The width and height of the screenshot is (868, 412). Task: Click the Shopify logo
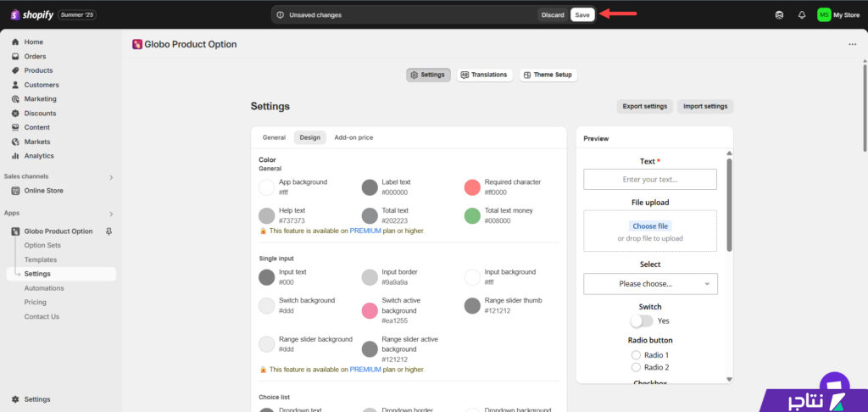(x=31, y=15)
